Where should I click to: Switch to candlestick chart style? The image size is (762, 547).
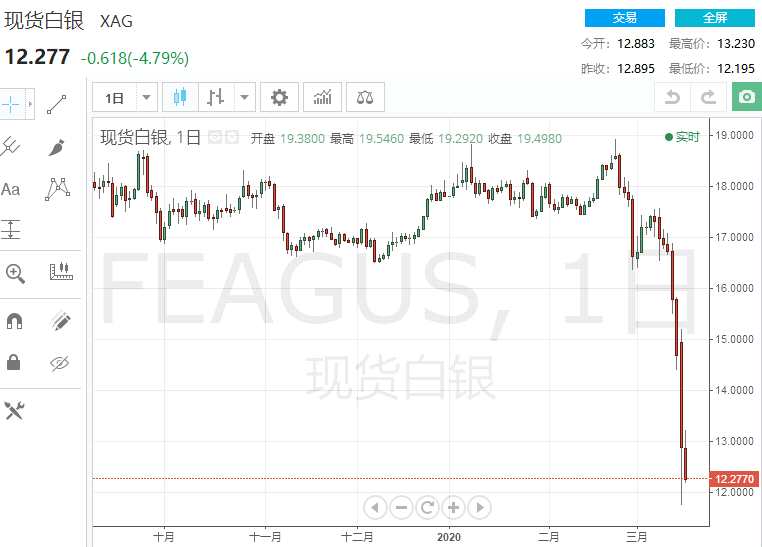(180, 97)
